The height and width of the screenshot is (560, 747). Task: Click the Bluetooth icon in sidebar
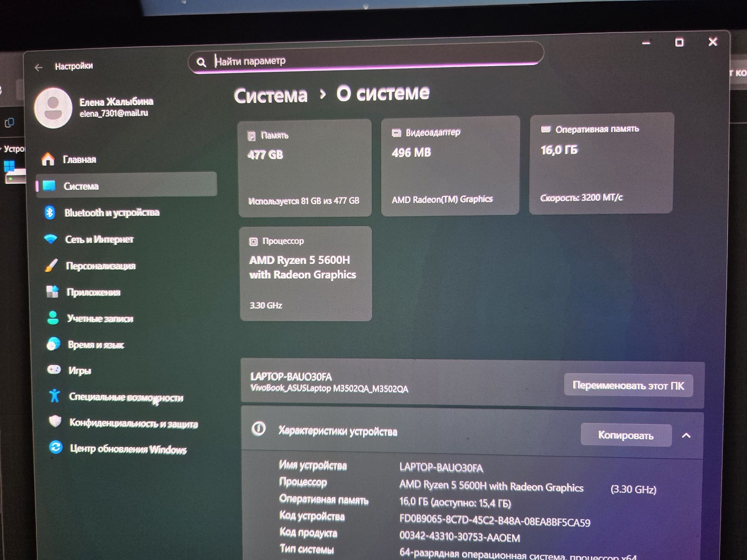pyautogui.click(x=50, y=212)
